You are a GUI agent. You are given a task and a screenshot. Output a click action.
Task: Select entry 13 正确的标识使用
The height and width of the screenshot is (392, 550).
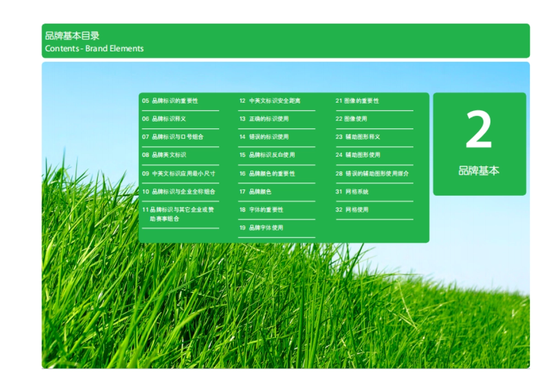[x=264, y=119]
